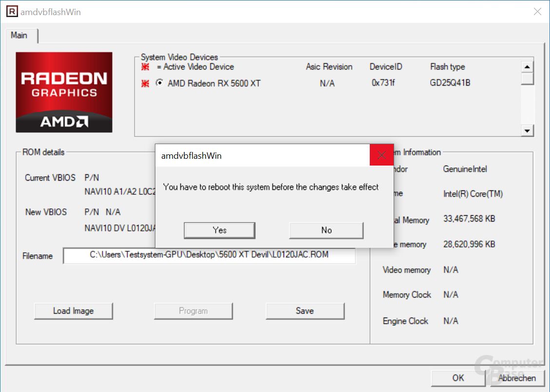The height and width of the screenshot is (392, 550).
Task: Click the amdvbflashWin title bar app icon
Action: pyautogui.click(x=12, y=12)
